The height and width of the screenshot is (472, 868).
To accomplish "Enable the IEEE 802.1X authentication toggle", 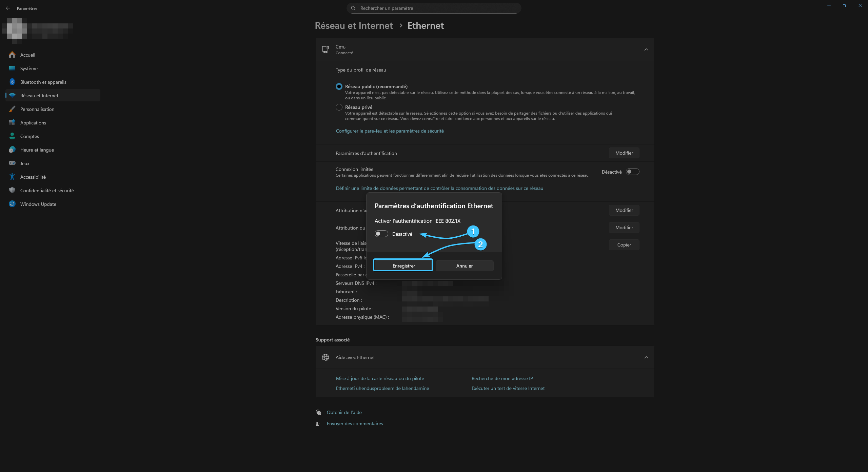I will 381,234.
